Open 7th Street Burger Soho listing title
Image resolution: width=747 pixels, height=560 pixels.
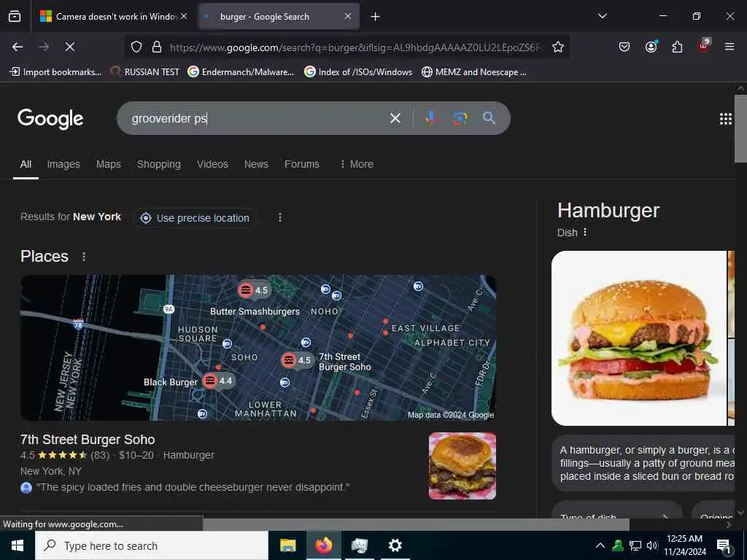(88, 440)
